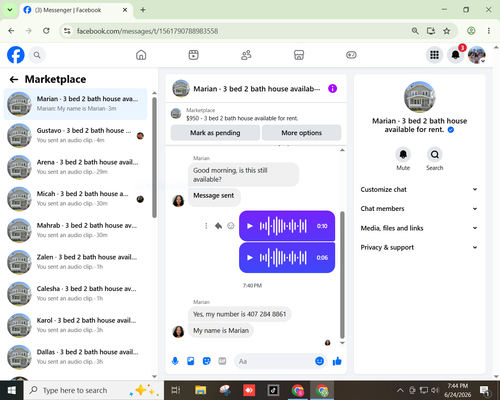Open emoji picker in message box
This screenshot has height=400, width=500.
click(x=319, y=361)
